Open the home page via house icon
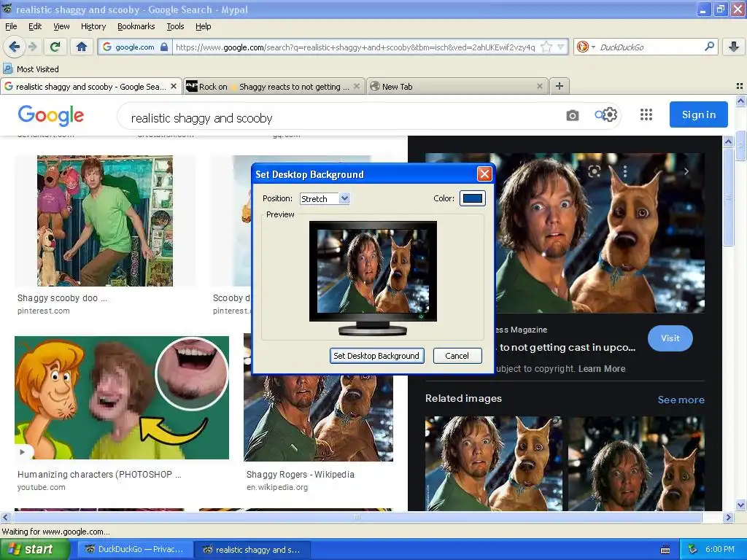 click(82, 47)
